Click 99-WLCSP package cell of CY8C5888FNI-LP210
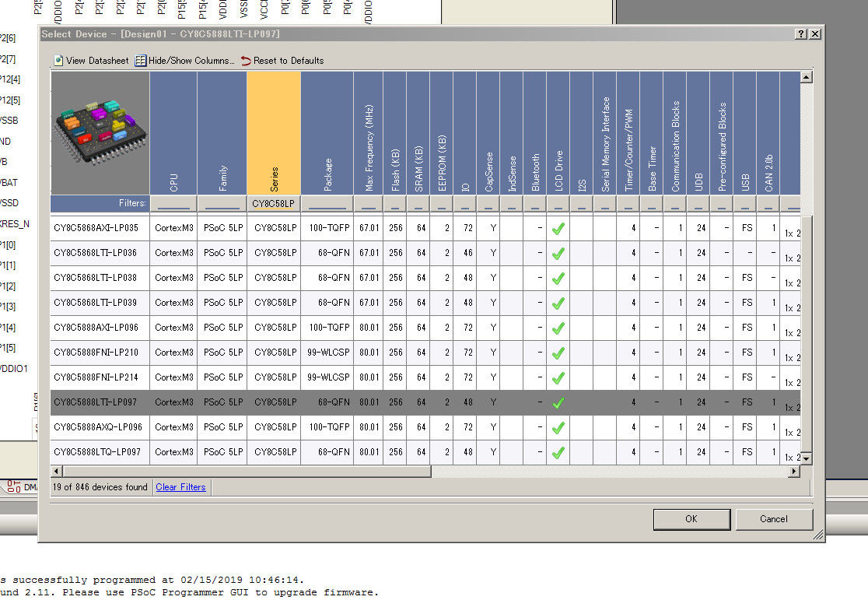This screenshot has width=868, height=600. coord(328,353)
